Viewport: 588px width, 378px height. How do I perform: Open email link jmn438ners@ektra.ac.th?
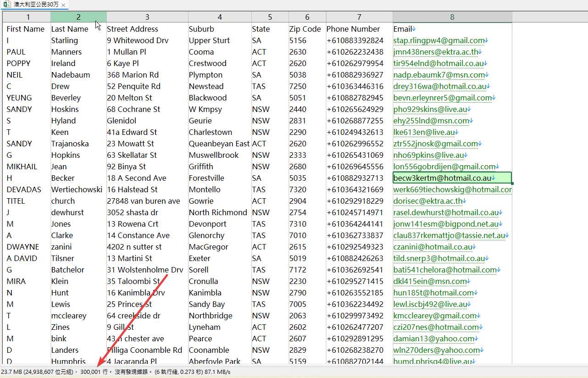point(436,52)
